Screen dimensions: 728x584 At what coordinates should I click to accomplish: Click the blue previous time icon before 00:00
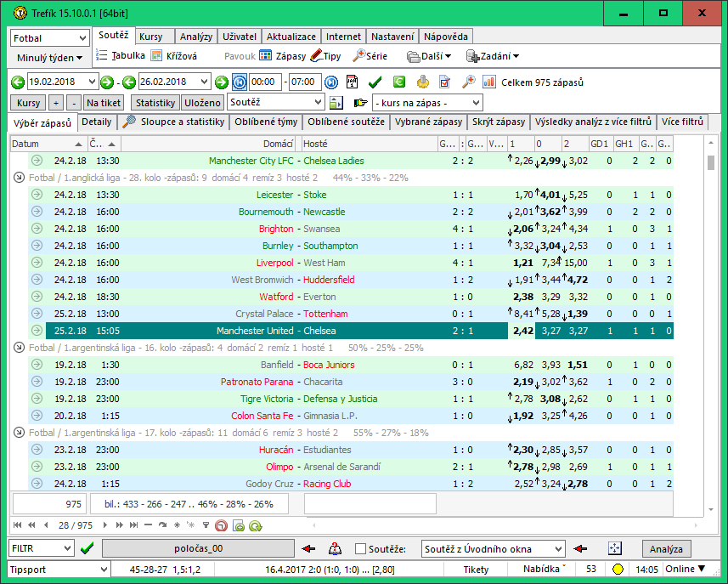[x=239, y=82]
